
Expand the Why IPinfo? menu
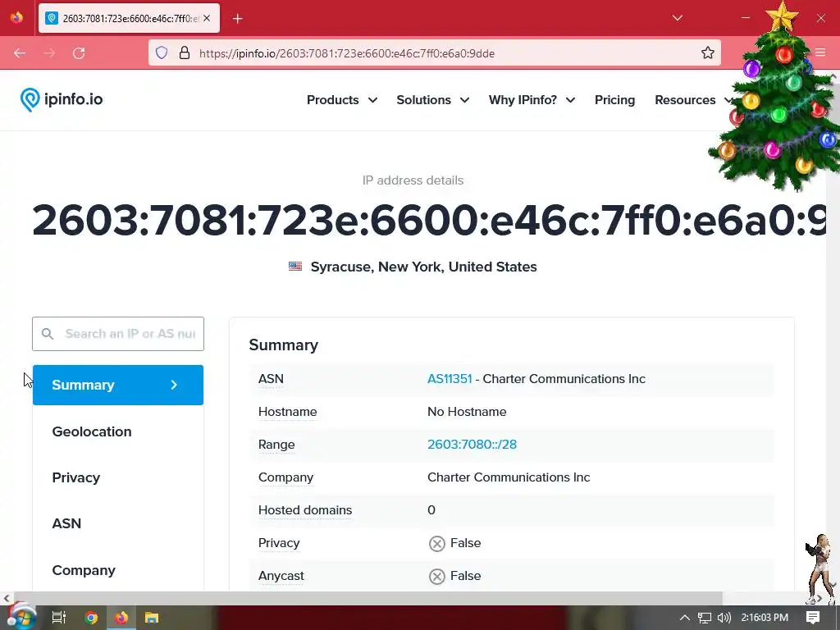(x=532, y=100)
